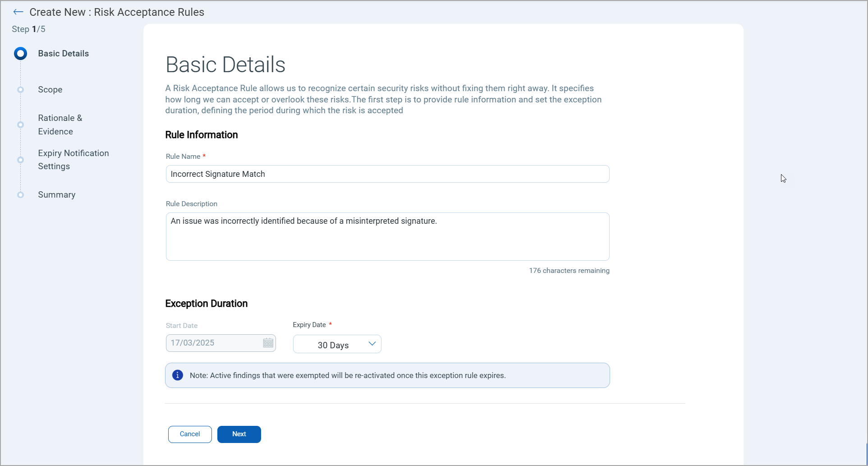Click the info icon in the note banner
868x466 pixels.
click(177, 375)
